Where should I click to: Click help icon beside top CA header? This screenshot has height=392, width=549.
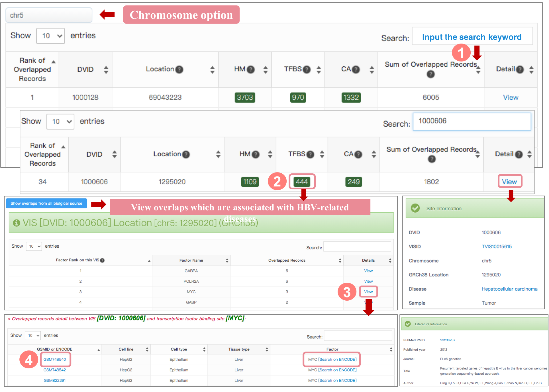click(356, 69)
